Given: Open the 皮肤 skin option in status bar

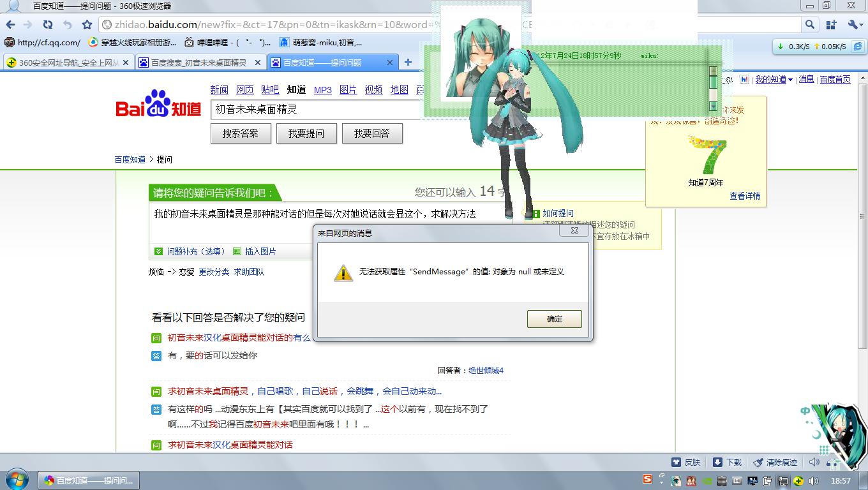Looking at the screenshot, I should [686, 462].
